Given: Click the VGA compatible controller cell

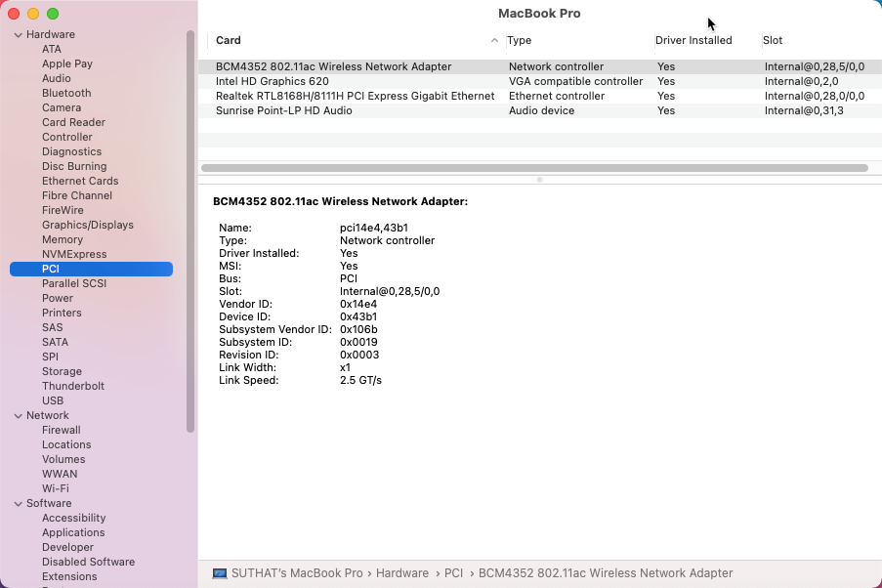Looking at the screenshot, I should [x=576, y=81].
